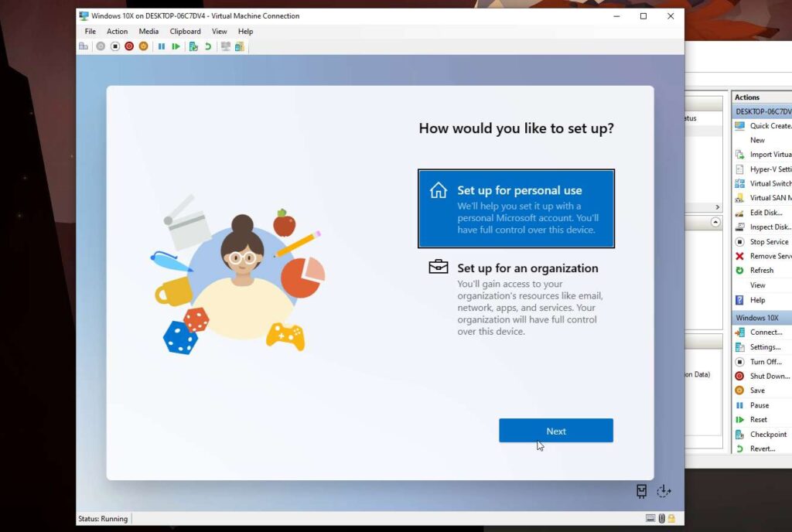Click the house icon for personal use
Viewport: 792px width, 532px height.
439,190
